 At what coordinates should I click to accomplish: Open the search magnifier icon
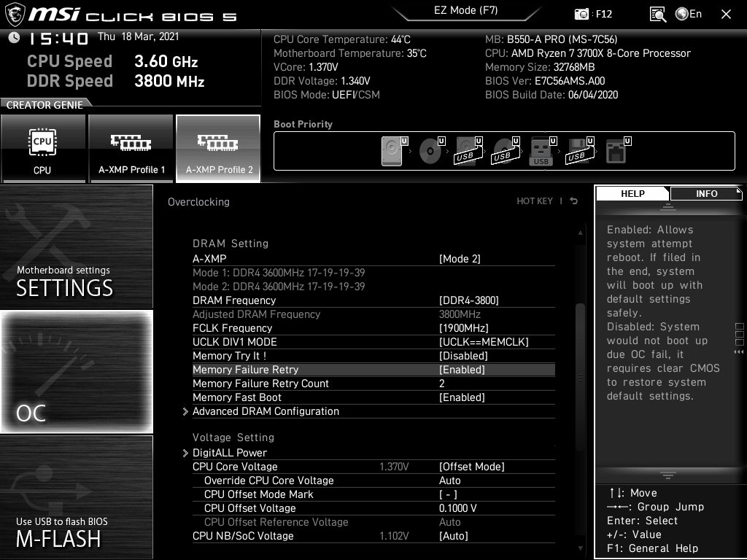coord(658,15)
